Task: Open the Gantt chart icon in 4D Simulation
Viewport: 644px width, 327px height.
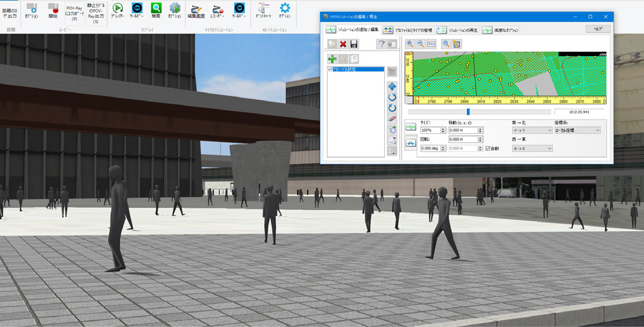Action: (x=263, y=11)
